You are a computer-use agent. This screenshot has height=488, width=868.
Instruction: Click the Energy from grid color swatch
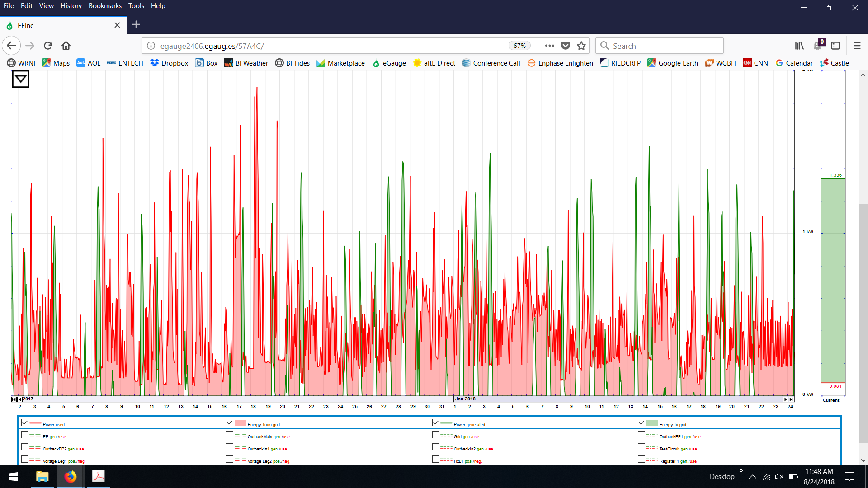tap(241, 423)
